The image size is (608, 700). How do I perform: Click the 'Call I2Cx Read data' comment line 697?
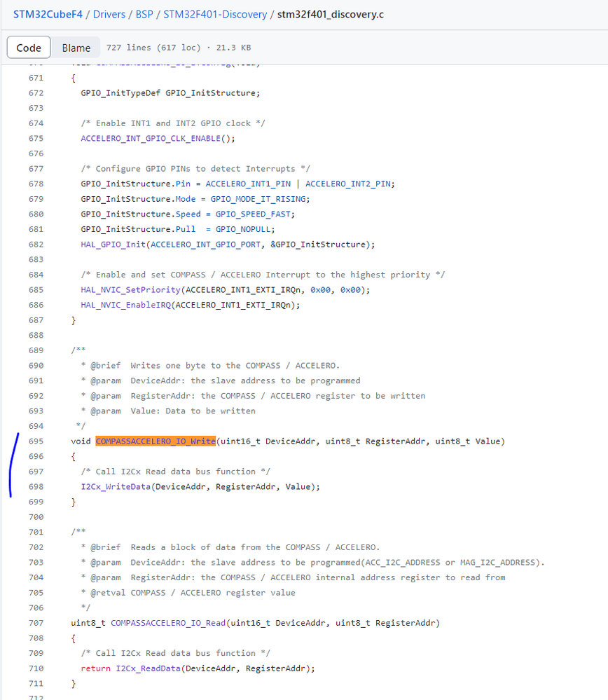pos(175,472)
